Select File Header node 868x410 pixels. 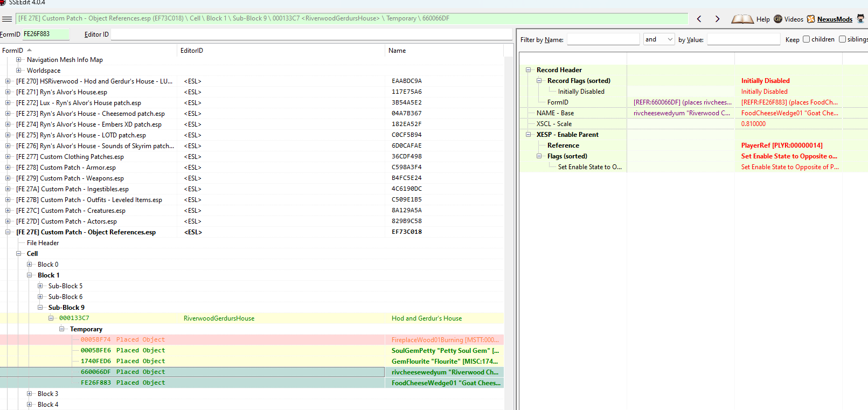tap(43, 243)
